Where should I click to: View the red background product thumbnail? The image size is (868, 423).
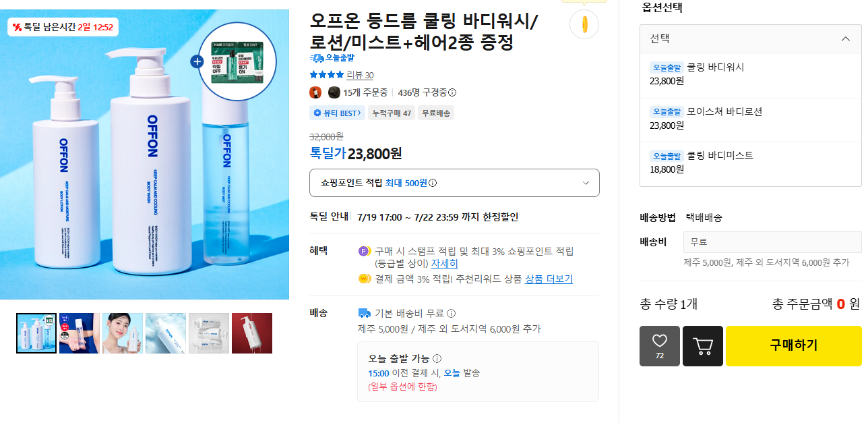pyautogui.click(x=252, y=333)
